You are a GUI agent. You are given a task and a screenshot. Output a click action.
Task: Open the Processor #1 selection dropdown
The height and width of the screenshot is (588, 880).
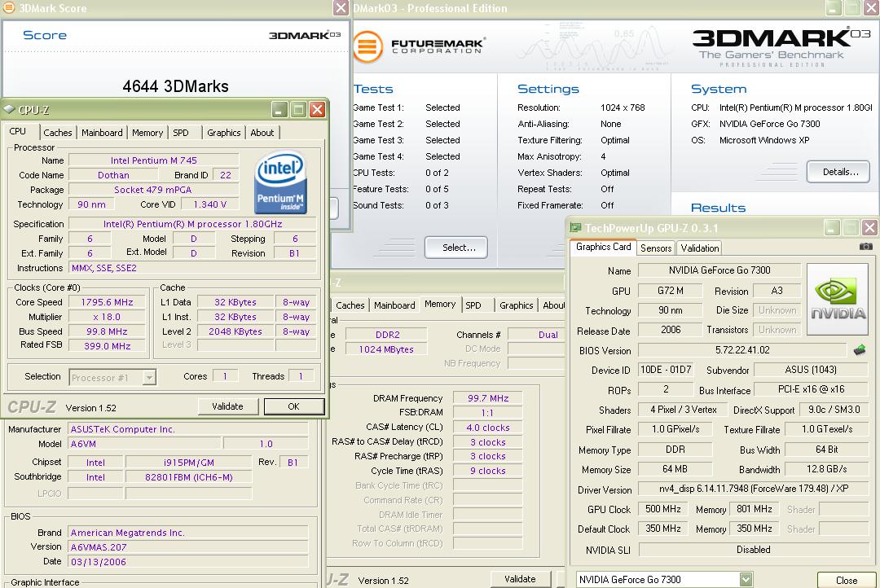point(149,378)
